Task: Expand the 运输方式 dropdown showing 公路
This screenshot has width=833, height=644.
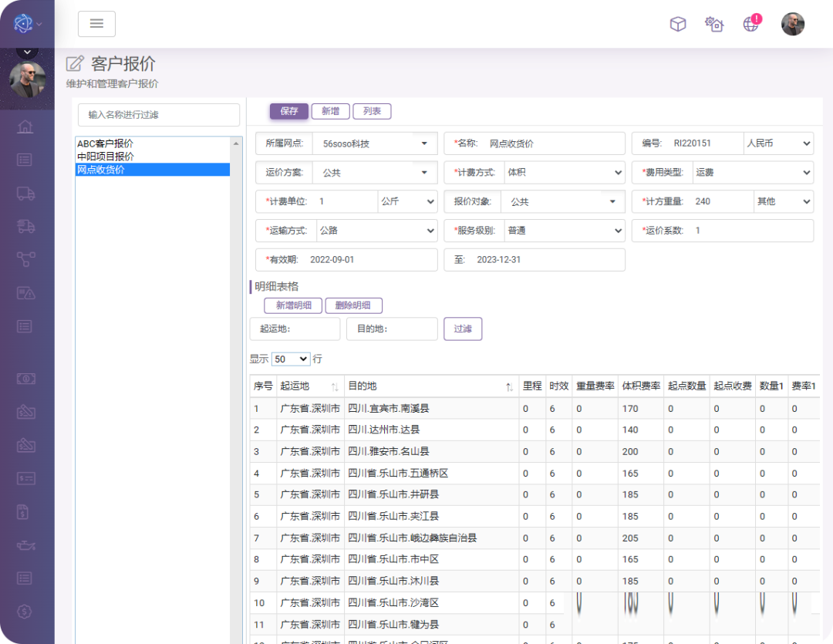Action: [x=376, y=231]
